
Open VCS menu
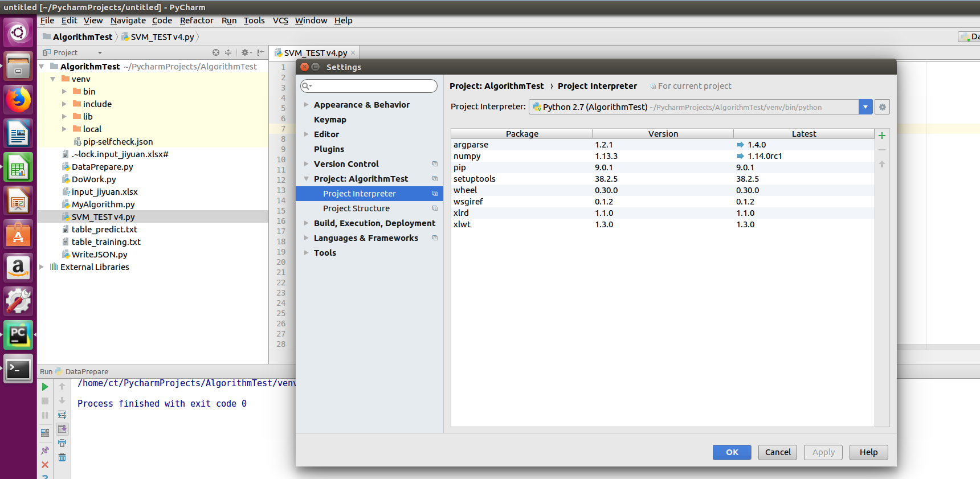tap(280, 21)
